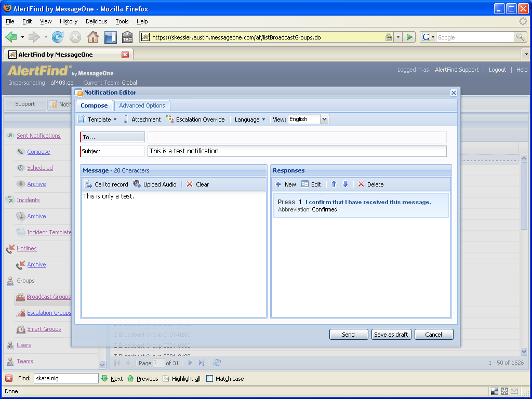The image size is (532, 399).
Task: Open the Hotlines link
Action: (27, 248)
